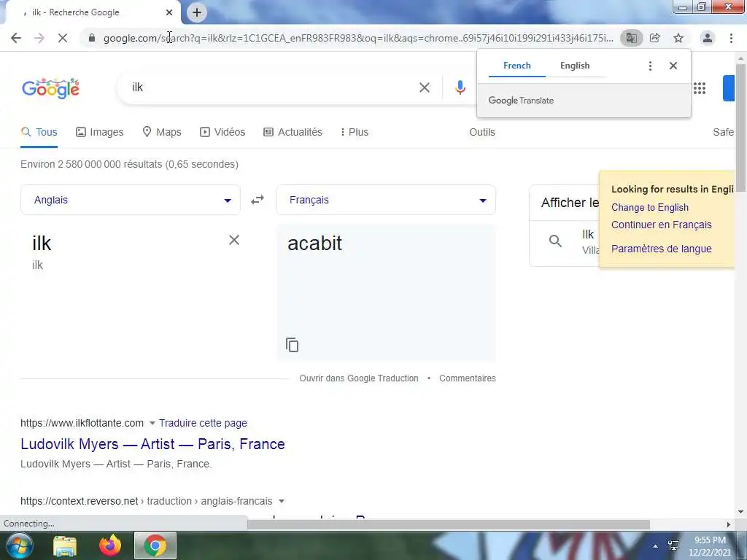747x560 pixels.
Task: Click the translated word acabit
Action: 314,244
